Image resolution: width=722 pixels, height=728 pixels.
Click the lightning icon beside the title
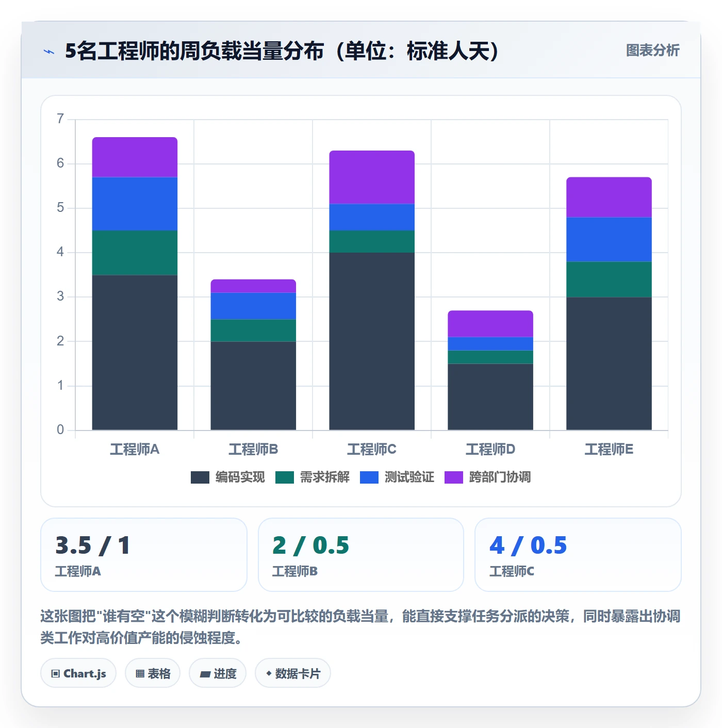click(49, 51)
